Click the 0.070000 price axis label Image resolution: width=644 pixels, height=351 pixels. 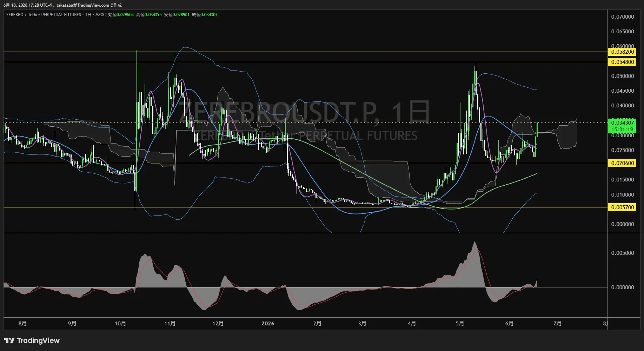[x=622, y=17]
